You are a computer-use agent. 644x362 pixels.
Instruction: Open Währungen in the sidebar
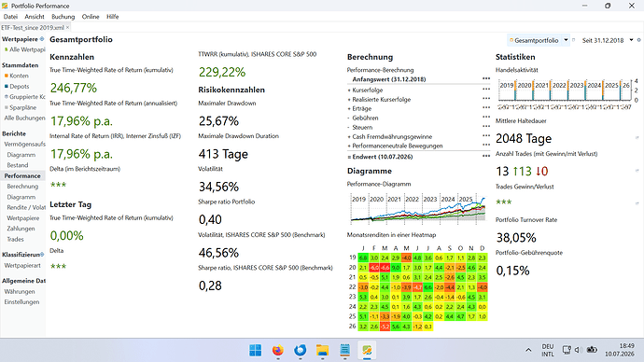point(20,292)
